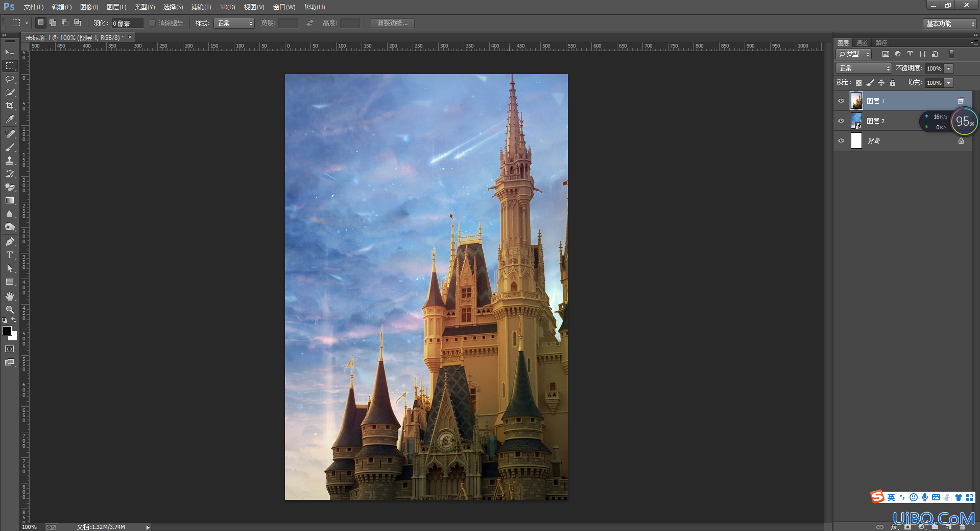This screenshot has height=531, width=980.
Task: Switch to the 路径 paths tab
Action: [x=881, y=43]
